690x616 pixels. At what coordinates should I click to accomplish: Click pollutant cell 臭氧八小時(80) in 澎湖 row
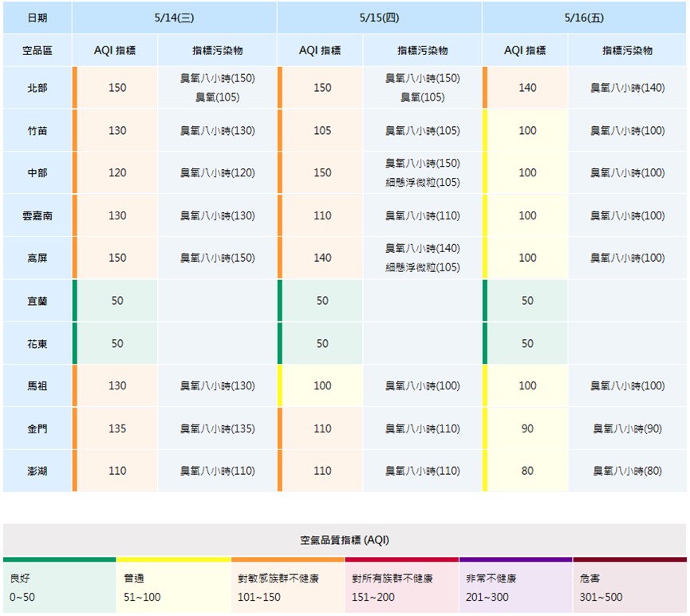628,471
